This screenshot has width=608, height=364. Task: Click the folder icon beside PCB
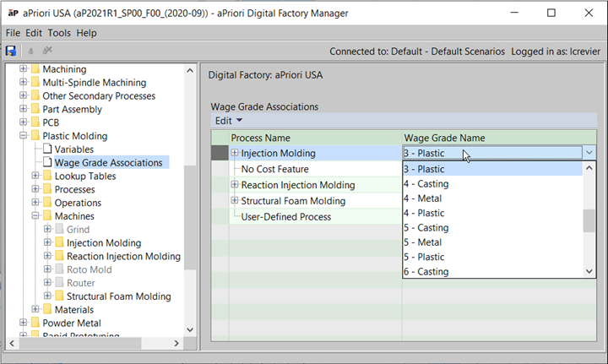[x=35, y=122]
